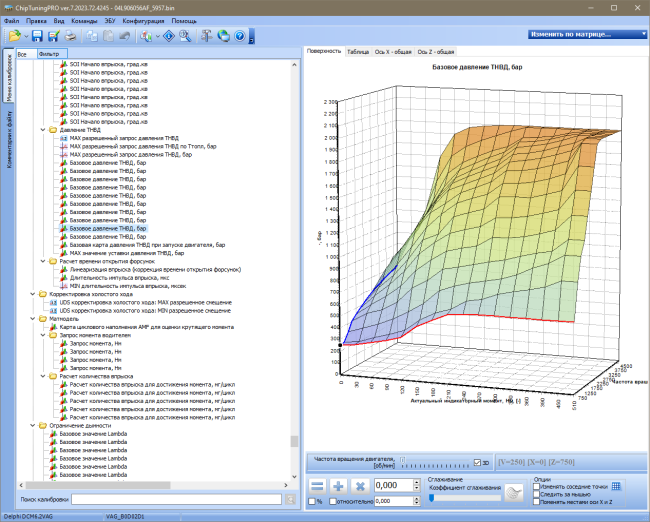650x522 pixels.
Task: Save file with the floppy disk icon
Action: coord(37,36)
